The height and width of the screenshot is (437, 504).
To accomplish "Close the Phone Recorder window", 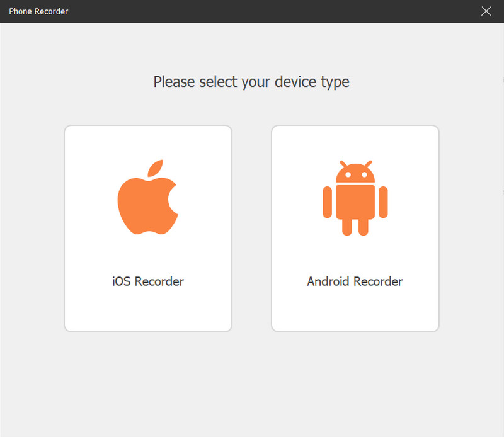I will [x=486, y=11].
